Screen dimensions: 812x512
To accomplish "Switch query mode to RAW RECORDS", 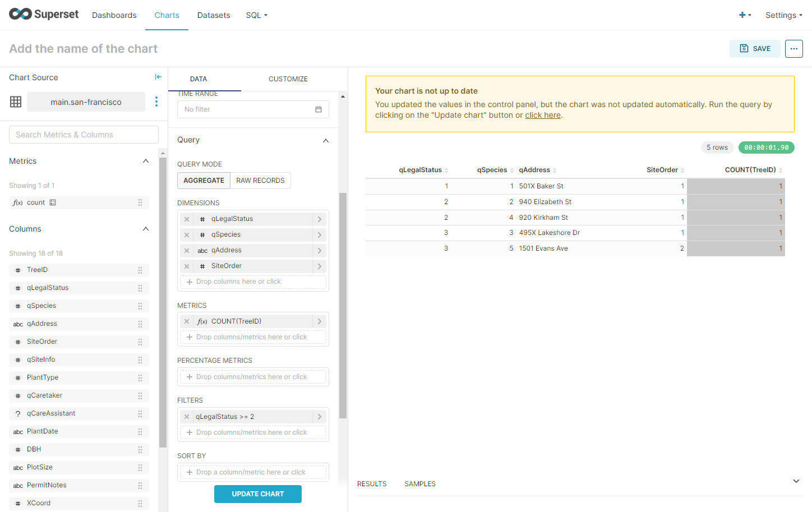I will tap(260, 181).
